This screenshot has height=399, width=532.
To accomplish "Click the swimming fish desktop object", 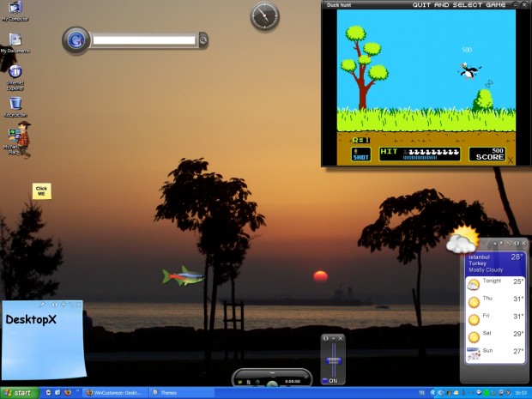I will [183, 276].
